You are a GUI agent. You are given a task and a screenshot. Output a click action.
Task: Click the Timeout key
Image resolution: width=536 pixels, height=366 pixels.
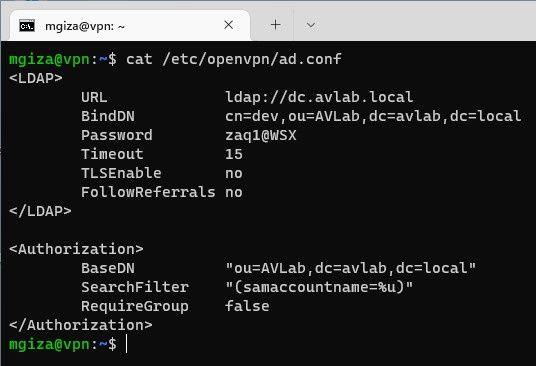coord(112,154)
